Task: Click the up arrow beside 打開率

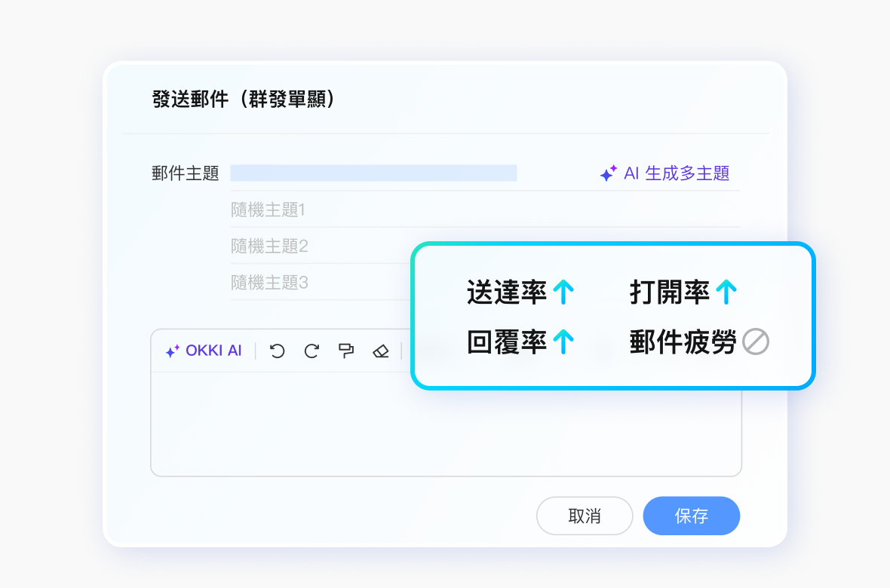Action: (726, 292)
